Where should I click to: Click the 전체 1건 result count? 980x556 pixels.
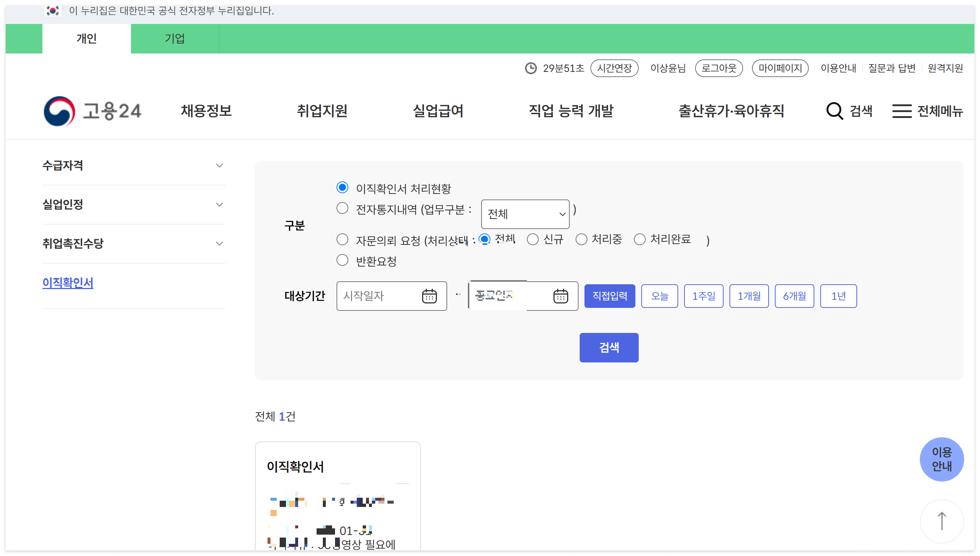[x=275, y=417]
